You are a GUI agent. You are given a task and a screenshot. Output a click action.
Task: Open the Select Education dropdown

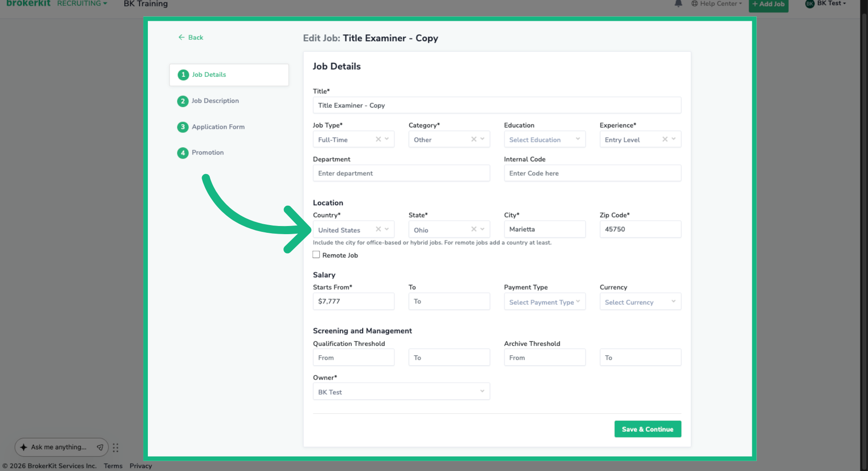545,139
